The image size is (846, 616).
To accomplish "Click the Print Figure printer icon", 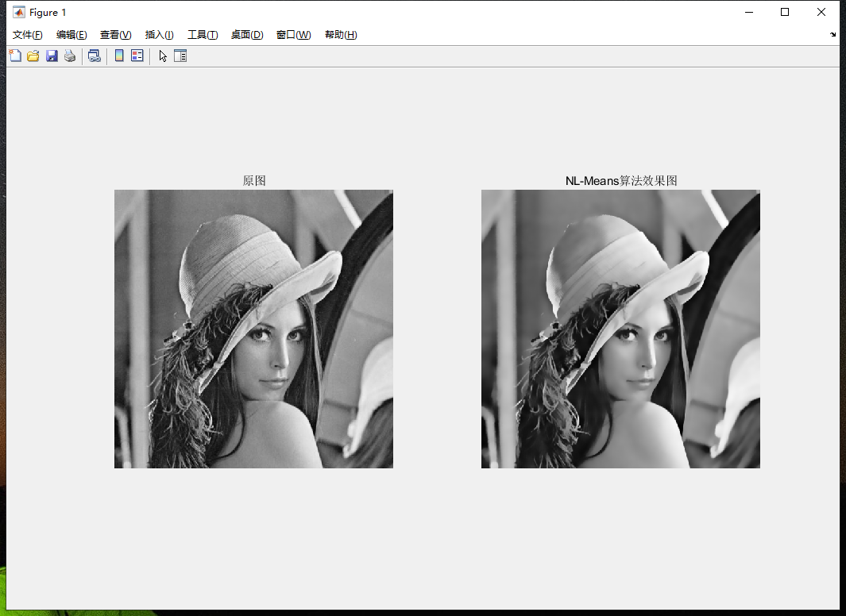I will tap(70, 56).
